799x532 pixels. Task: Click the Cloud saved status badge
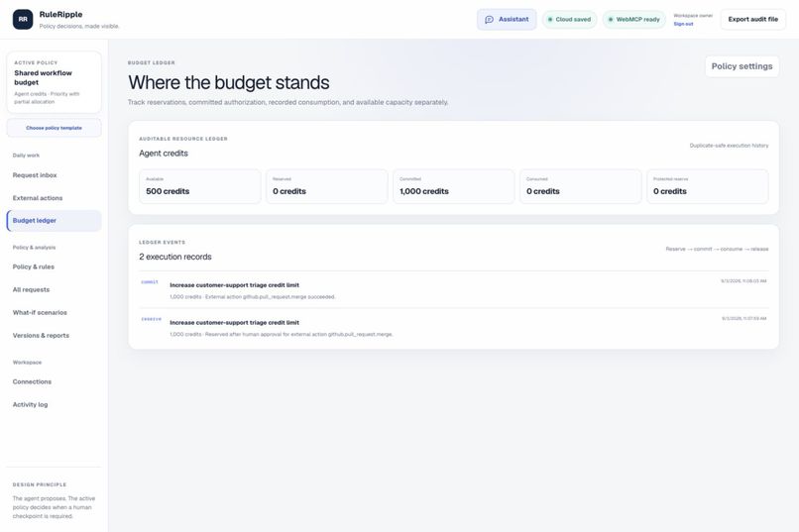coord(569,20)
